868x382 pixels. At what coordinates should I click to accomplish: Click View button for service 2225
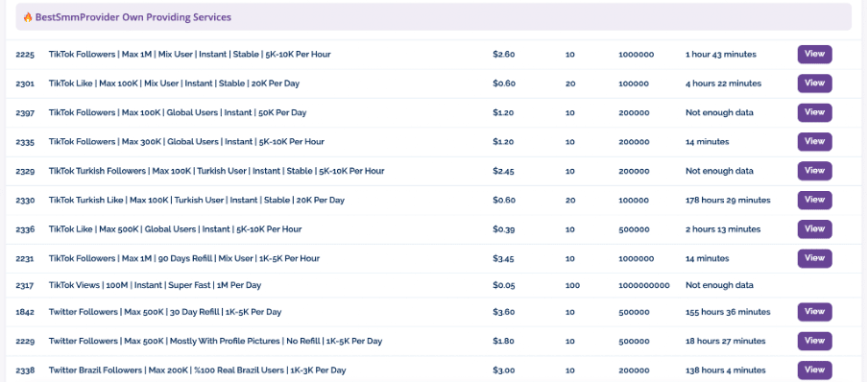point(814,55)
